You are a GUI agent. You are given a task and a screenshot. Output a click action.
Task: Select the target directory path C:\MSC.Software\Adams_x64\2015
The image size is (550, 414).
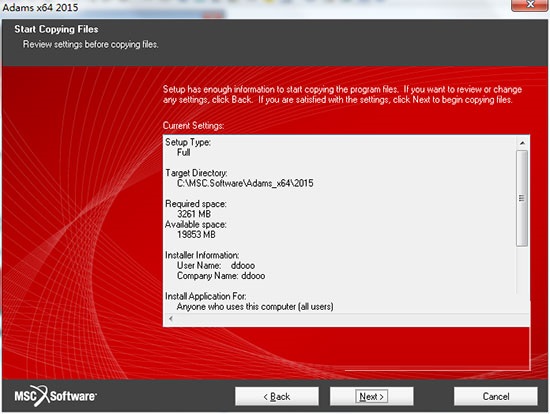click(x=245, y=183)
